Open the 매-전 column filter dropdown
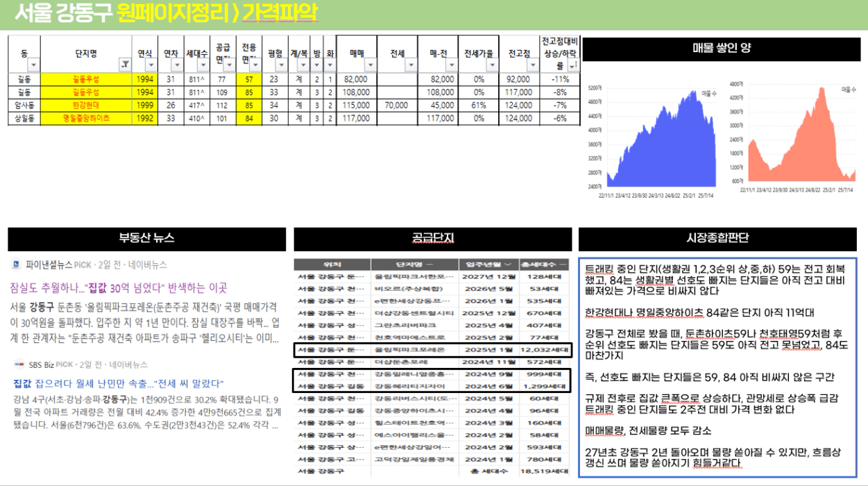The height and width of the screenshot is (486, 868). coord(452,65)
